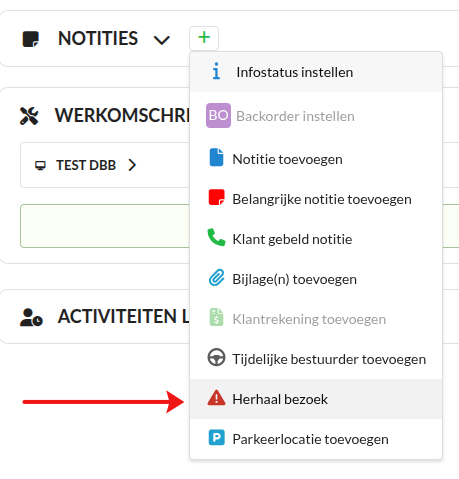Click the purple BO backorder icon
Image resolution: width=459 pixels, height=479 pixels.
pos(218,116)
